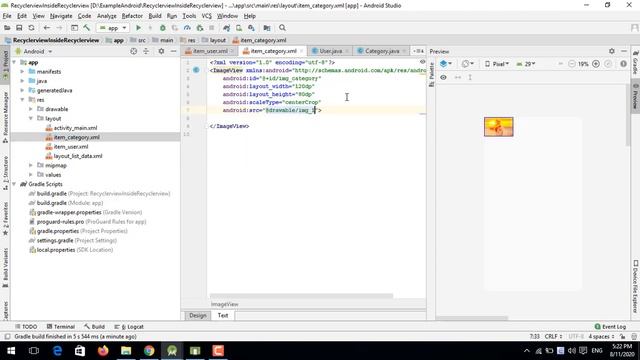The image size is (640, 360).
Task: Switch to the User.java editor tab
Action: pyautogui.click(x=330, y=51)
